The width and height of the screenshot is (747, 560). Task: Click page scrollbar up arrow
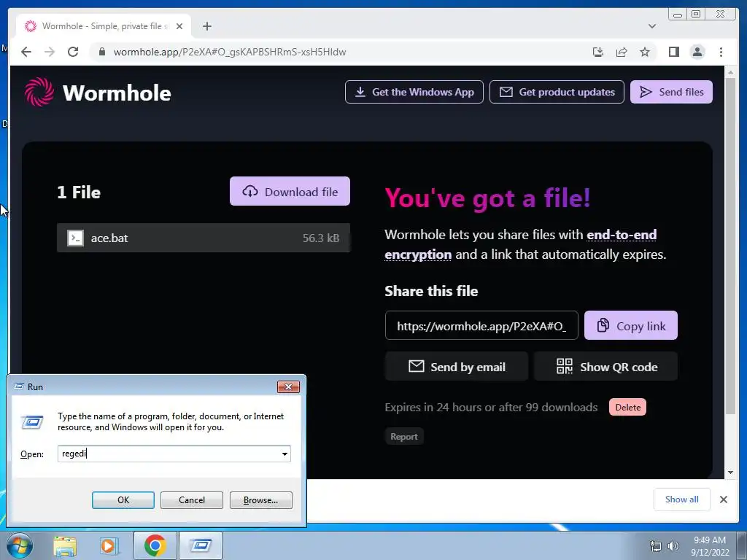pos(730,72)
